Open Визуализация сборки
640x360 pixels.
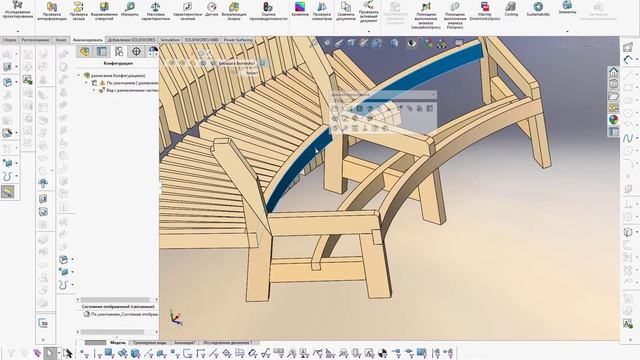(x=234, y=11)
